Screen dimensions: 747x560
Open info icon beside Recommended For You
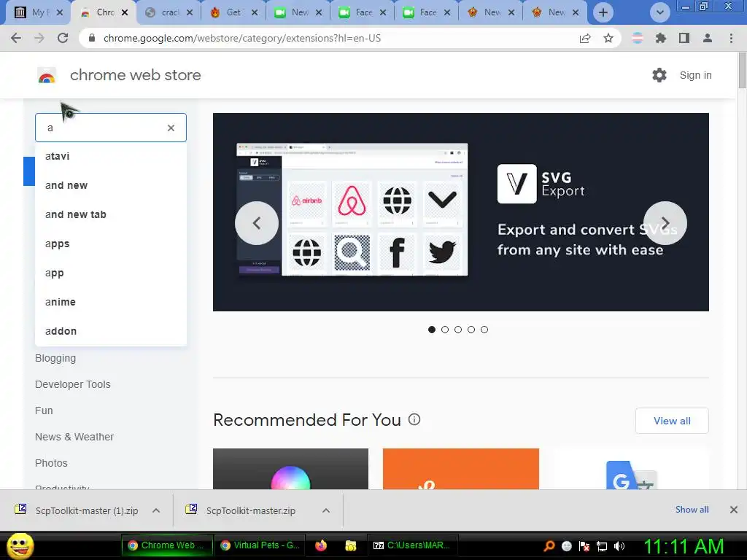[414, 419]
